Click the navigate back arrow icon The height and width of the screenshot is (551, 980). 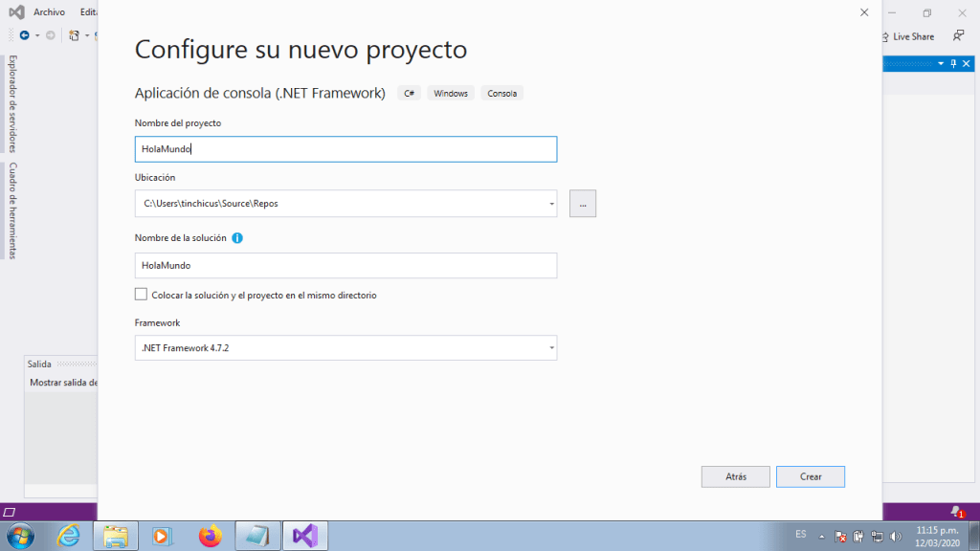point(25,35)
